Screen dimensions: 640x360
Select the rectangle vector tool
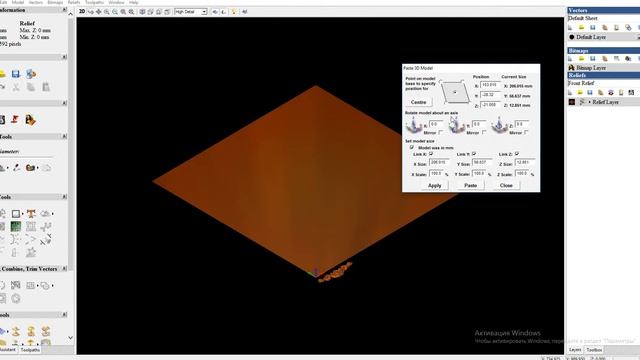click(x=16, y=213)
